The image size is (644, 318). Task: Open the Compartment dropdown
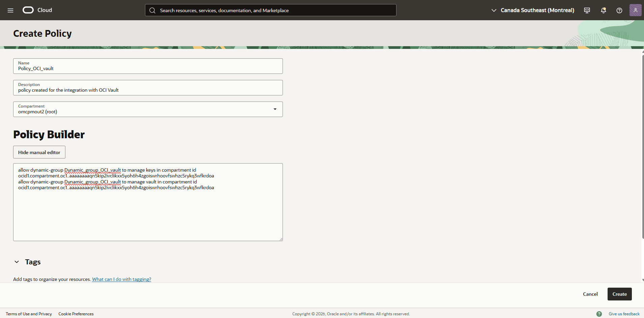point(148,109)
